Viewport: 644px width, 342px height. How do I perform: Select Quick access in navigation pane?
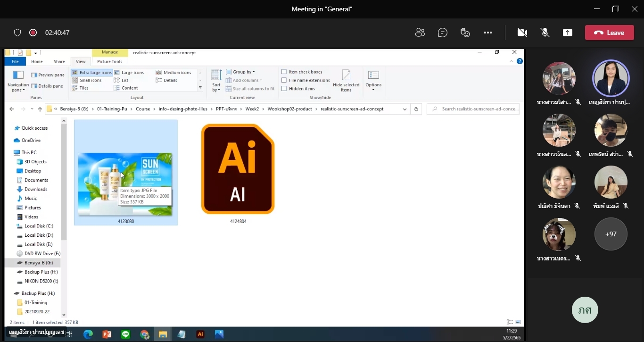tap(34, 128)
